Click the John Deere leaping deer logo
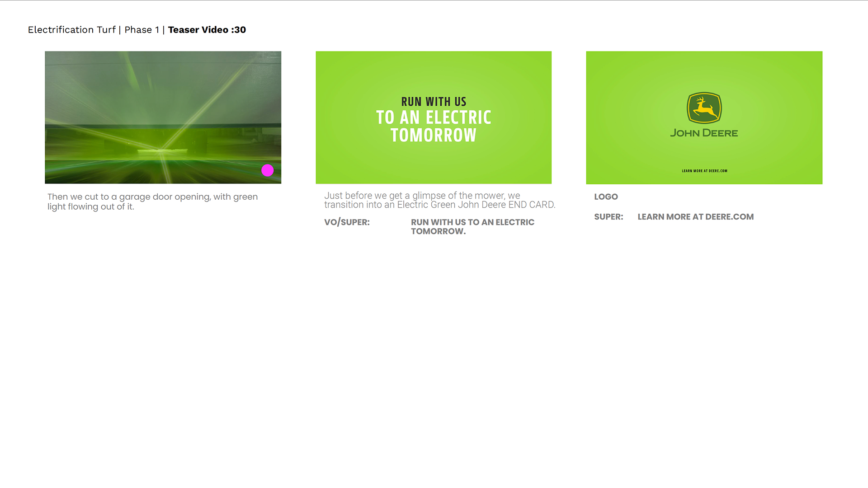Viewport: 868px width, 488px height. 704,108
